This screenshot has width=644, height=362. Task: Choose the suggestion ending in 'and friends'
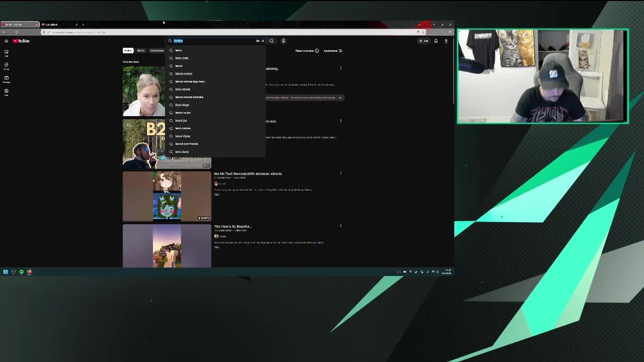point(215,144)
